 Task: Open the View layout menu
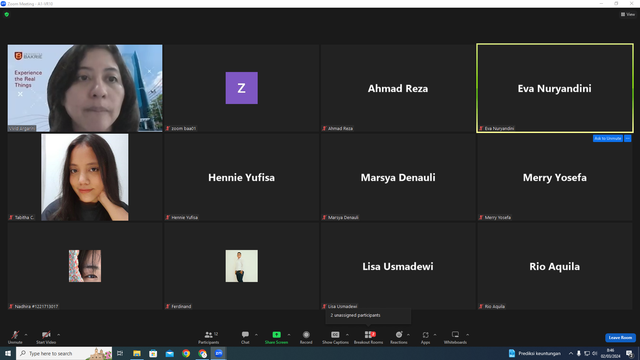(628, 14)
